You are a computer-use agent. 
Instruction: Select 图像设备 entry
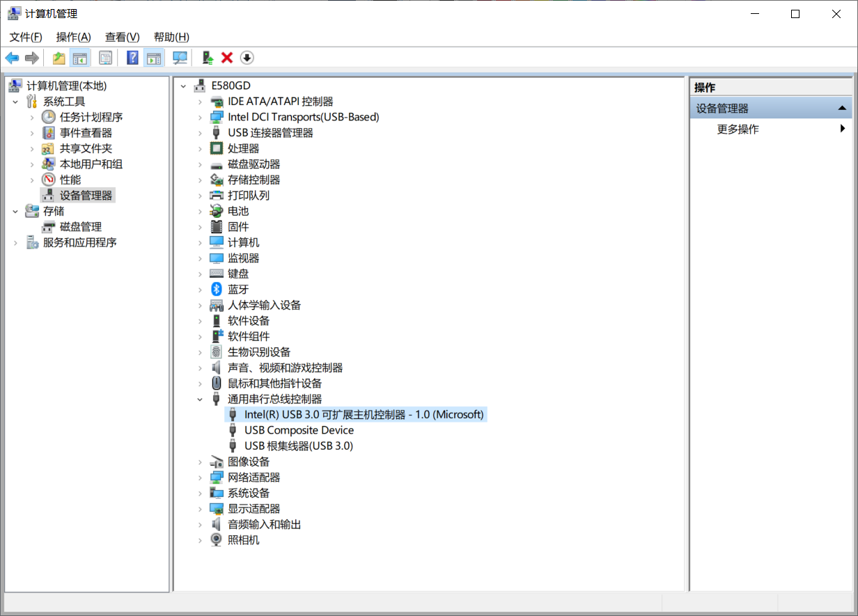coord(249,461)
